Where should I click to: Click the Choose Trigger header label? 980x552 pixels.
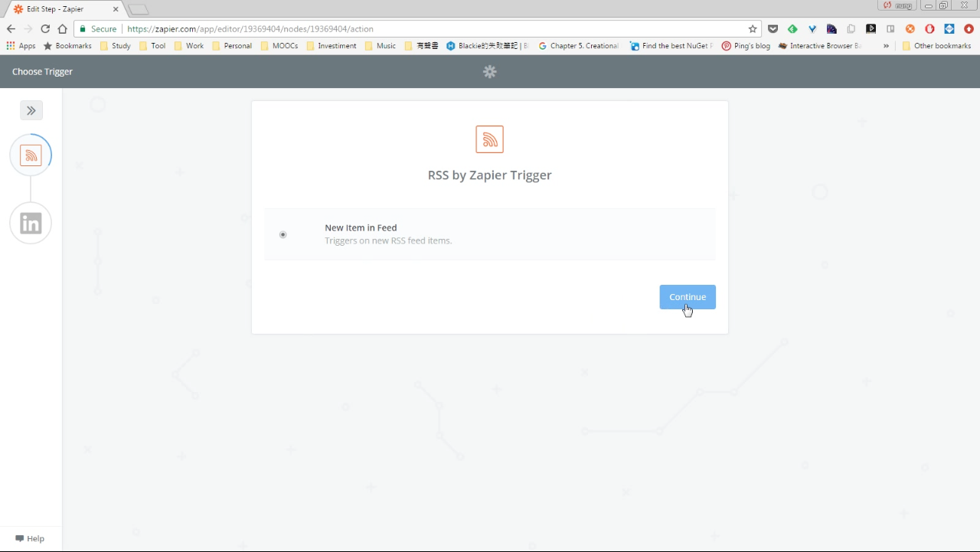pyautogui.click(x=42, y=71)
